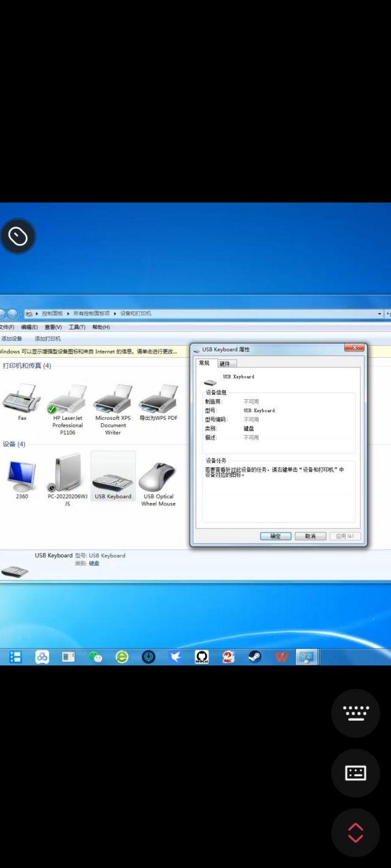Collapse the 设备 (4) group header
Image resolution: width=391 pixels, height=868 pixels.
(x=14, y=444)
